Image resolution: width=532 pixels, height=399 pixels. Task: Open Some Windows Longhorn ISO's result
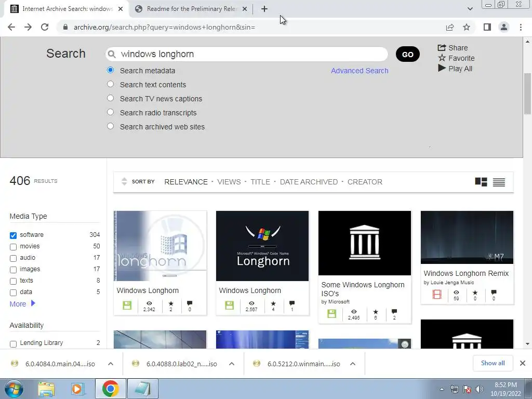[x=363, y=289]
